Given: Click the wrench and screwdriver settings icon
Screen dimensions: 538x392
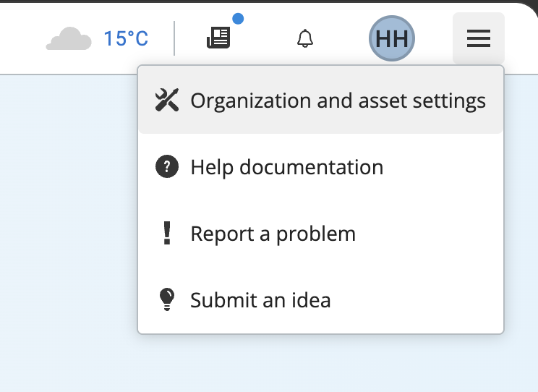Looking at the screenshot, I should (x=167, y=101).
